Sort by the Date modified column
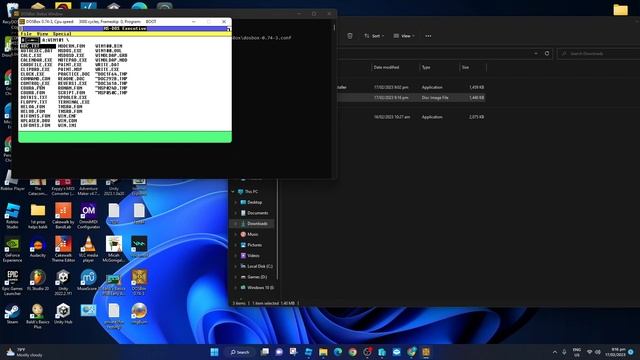Image resolution: width=640 pixels, height=360 pixels. pos(386,67)
